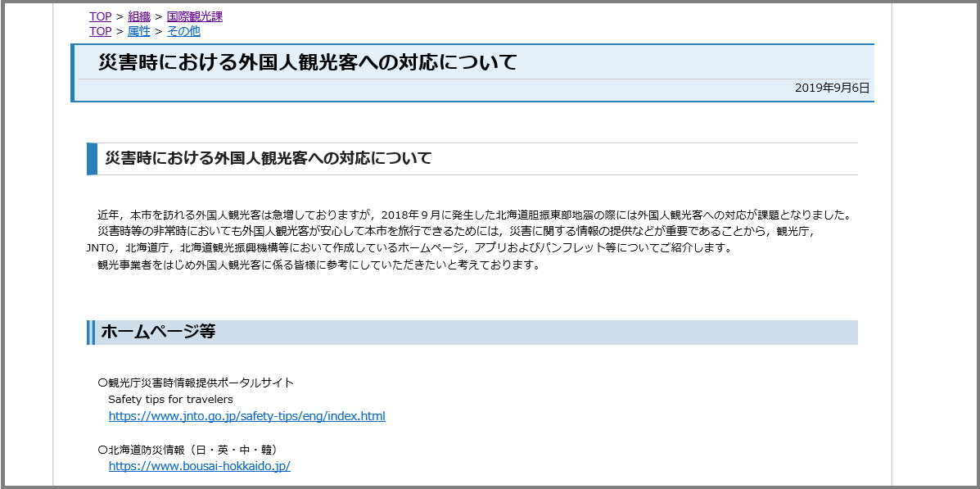Click the date 2019年9月6日
Viewport: 980px width, 489px height.
pyautogui.click(x=832, y=88)
